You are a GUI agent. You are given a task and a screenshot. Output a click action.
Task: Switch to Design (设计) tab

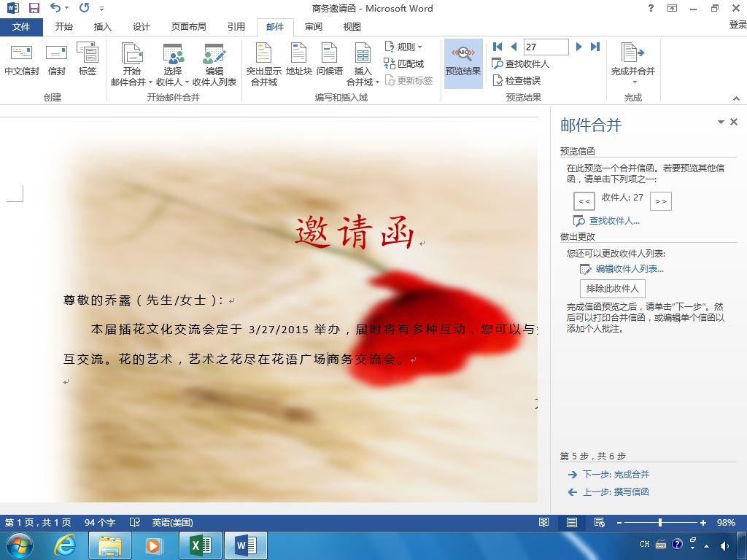pos(141,27)
